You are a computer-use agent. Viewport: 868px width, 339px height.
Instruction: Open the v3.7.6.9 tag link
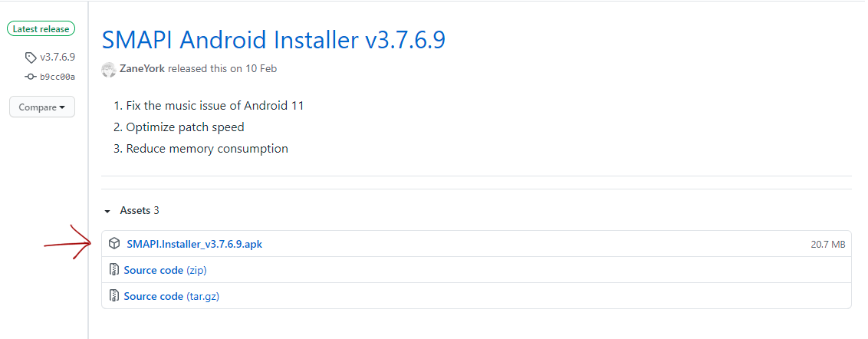tap(58, 58)
